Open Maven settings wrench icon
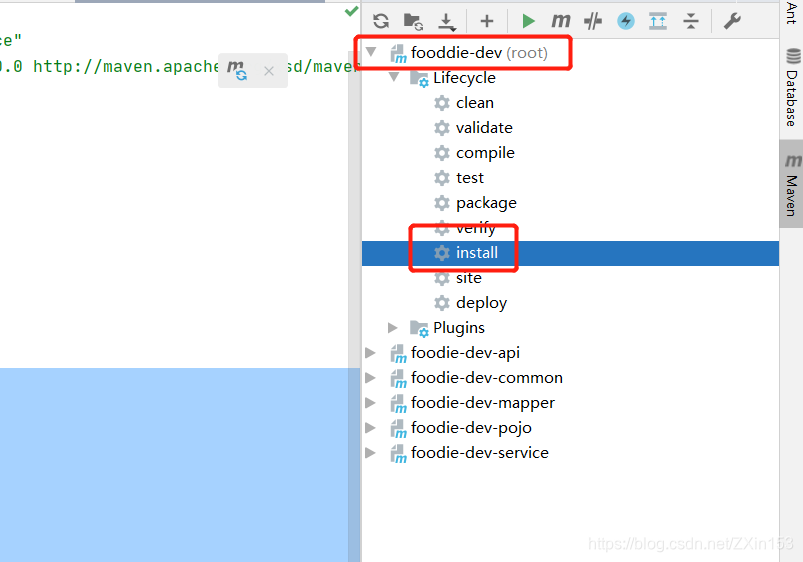This screenshot has width=803, height=562. point(732,21)
